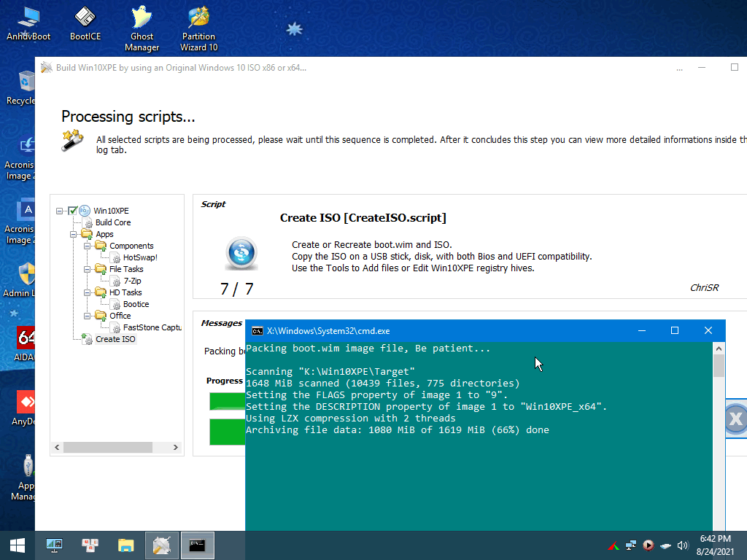The height and width of the screenshot is (560, 747).
Task: Click the cmd window scroll-up arrow
Action: [x=719, y=349]
